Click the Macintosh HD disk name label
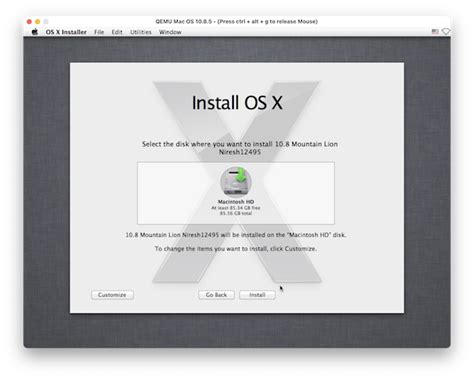Screen dimensions: 474x379 236,202
